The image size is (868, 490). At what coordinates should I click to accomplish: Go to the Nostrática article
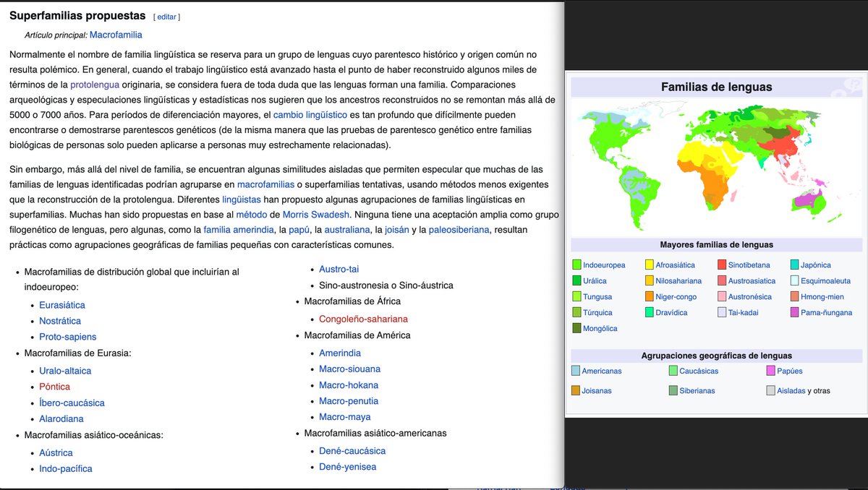[60, 321]
